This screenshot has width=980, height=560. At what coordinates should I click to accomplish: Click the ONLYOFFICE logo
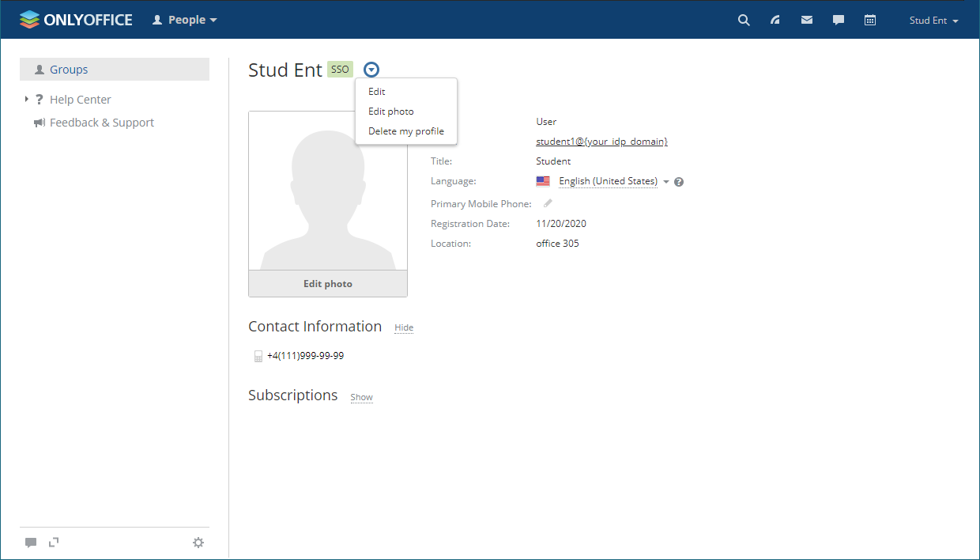click(x=75, y=19)
